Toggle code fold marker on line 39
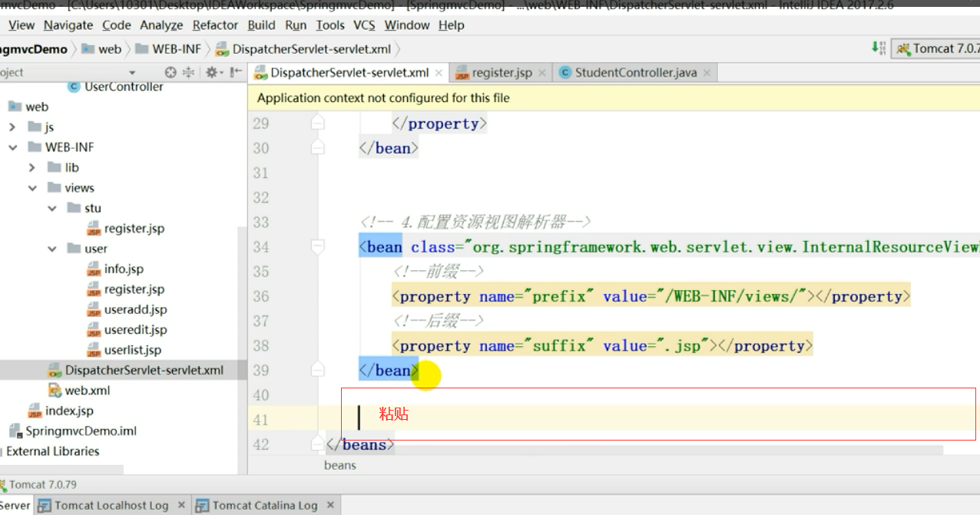The height and width of the screenshot is (515, 980). 318,370
